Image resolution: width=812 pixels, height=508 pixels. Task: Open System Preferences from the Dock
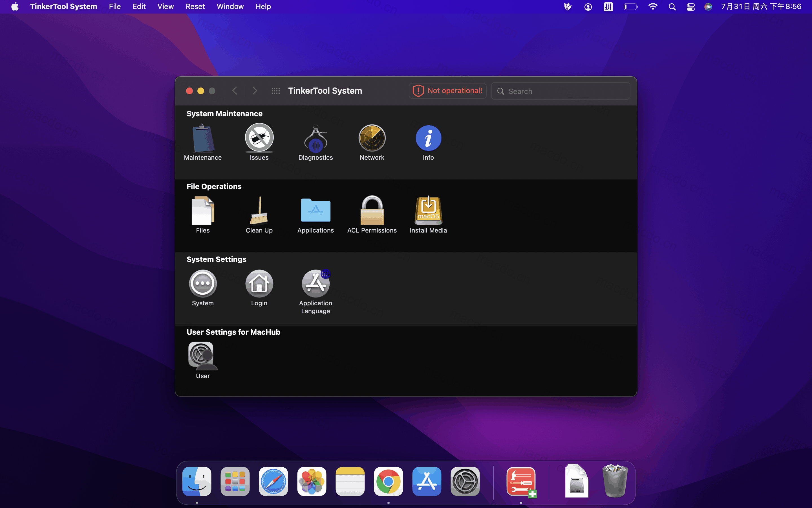[465, 481]
